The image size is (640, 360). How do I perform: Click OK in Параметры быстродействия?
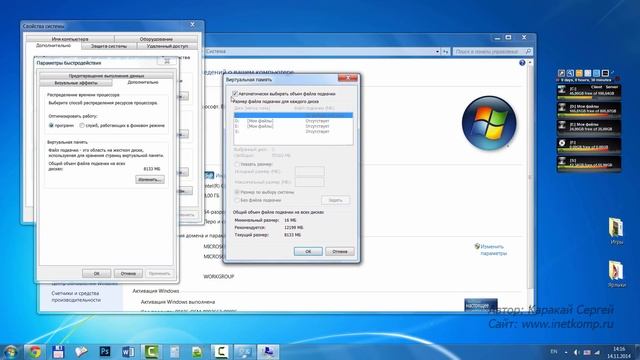coord(96,273)
